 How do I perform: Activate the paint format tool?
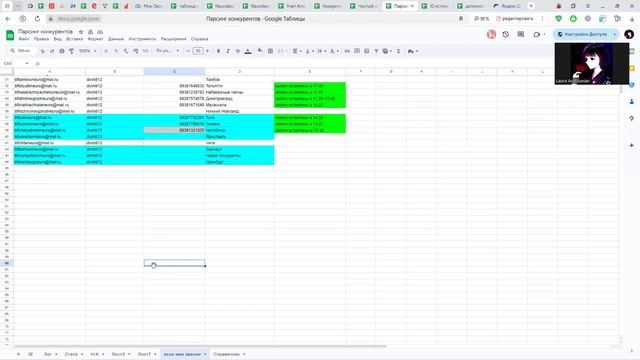71,51
